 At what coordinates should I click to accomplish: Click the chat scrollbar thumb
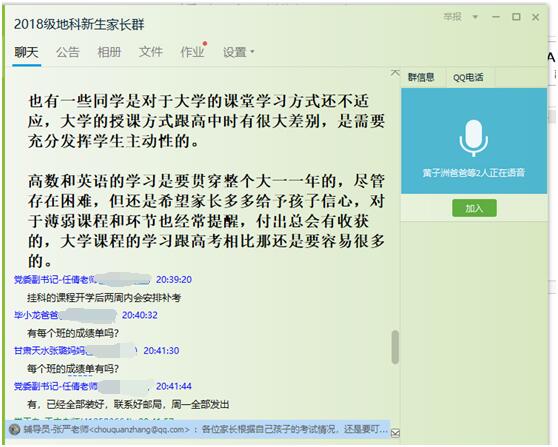coord(395,347)
